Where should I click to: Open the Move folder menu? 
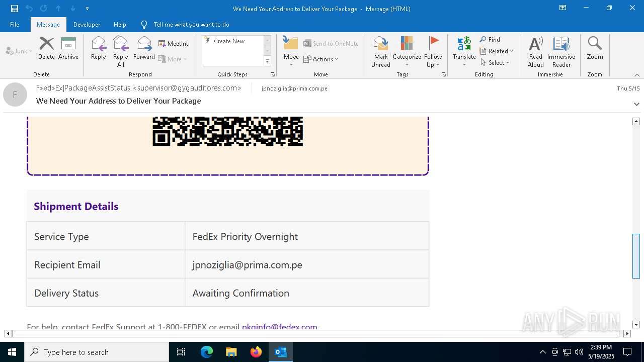tap(291, 51)
